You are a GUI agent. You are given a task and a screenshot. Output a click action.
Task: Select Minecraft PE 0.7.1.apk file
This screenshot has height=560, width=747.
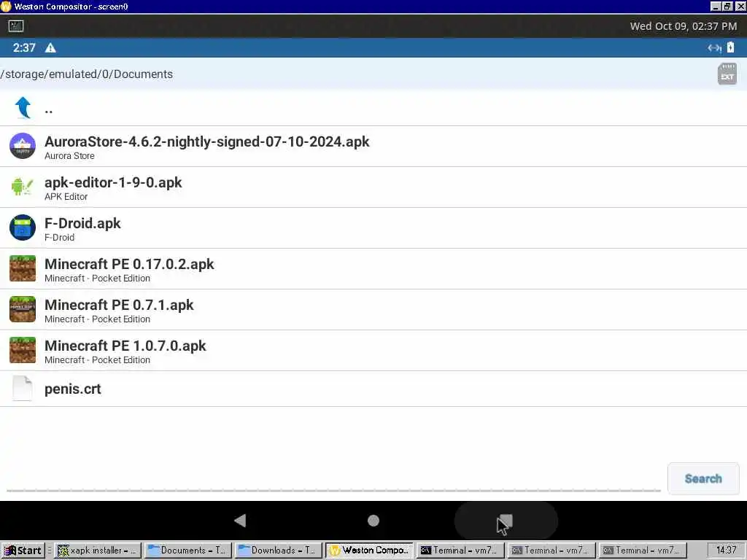pos(373,310)
